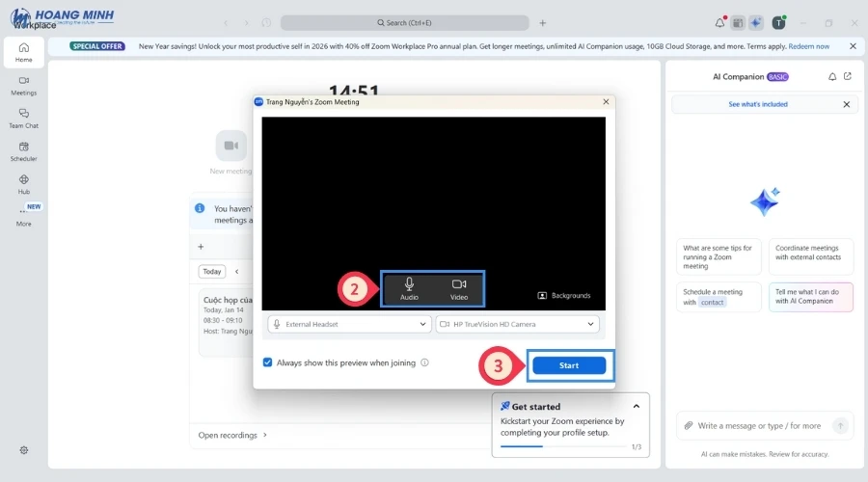This screenshot has width=868, height=482.
Task: Open Meetings in the left sidebar
Action: 24,85
